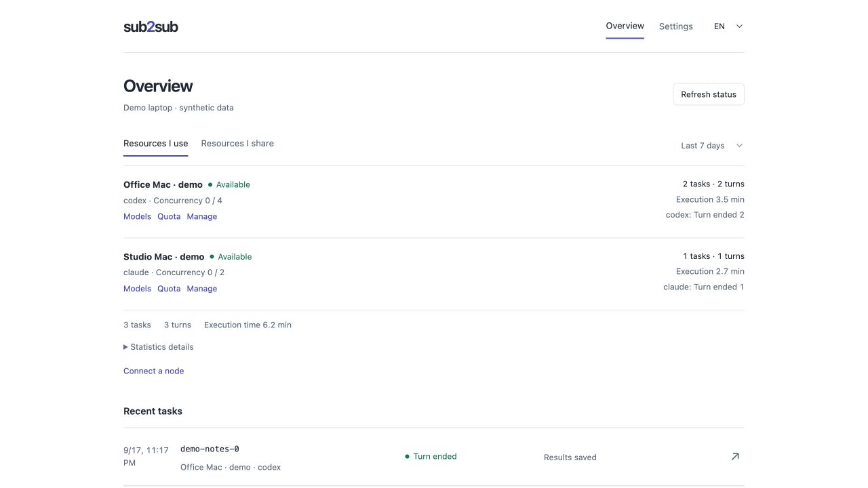Click the codex · Concurrency 0 / 4 text
The width and height of the screenshot is (868, 488).
point(173,201)
